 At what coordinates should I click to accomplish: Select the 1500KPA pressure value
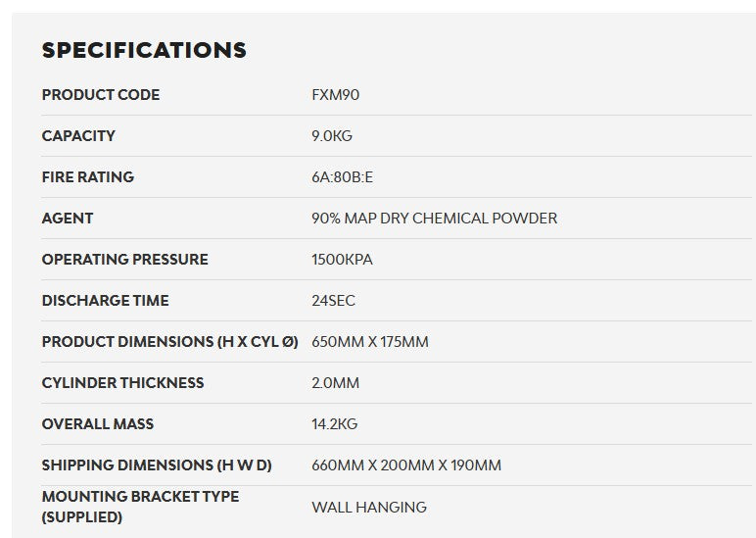(x=342, y=260)
